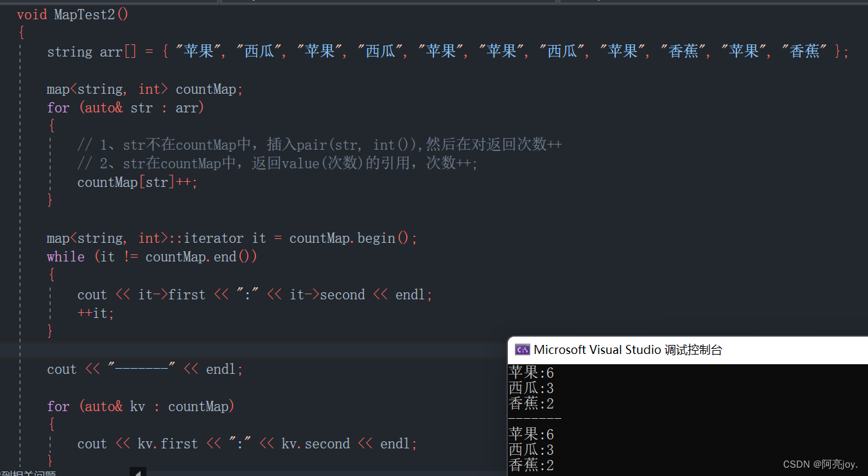Click the cout dashed separator statement
Image resolution: width=868 pixels, height=476 pixels.
[145, 369]
